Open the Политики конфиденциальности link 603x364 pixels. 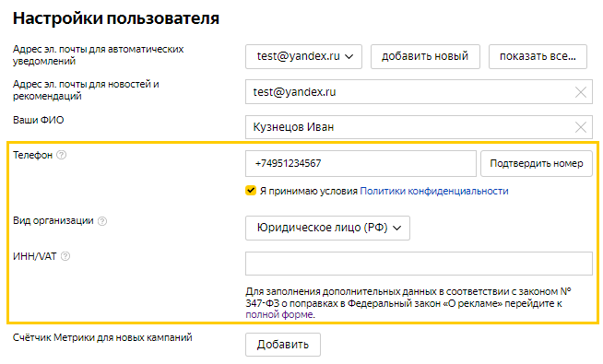coord(434,191)
